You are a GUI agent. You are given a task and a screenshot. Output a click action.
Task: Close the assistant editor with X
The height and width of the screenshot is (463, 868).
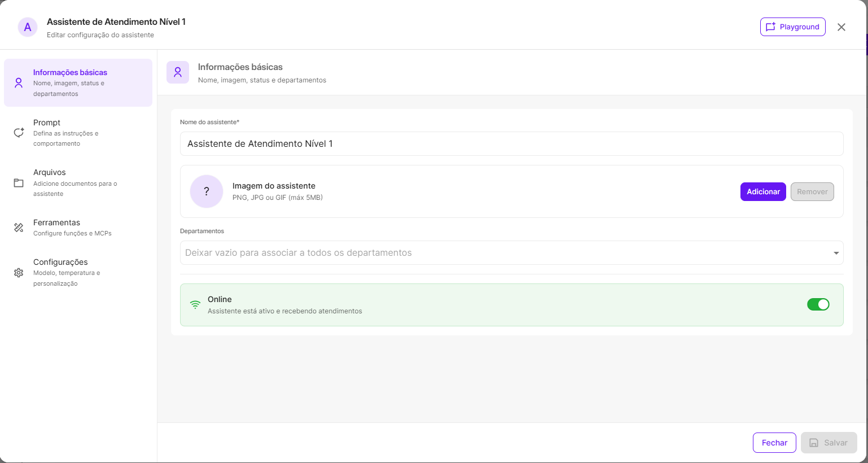841,27
